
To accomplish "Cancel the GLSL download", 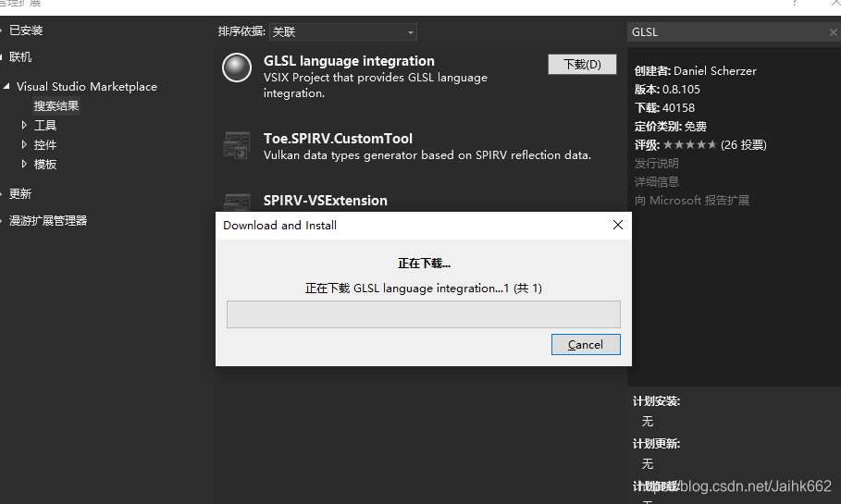I will point(586,344).
